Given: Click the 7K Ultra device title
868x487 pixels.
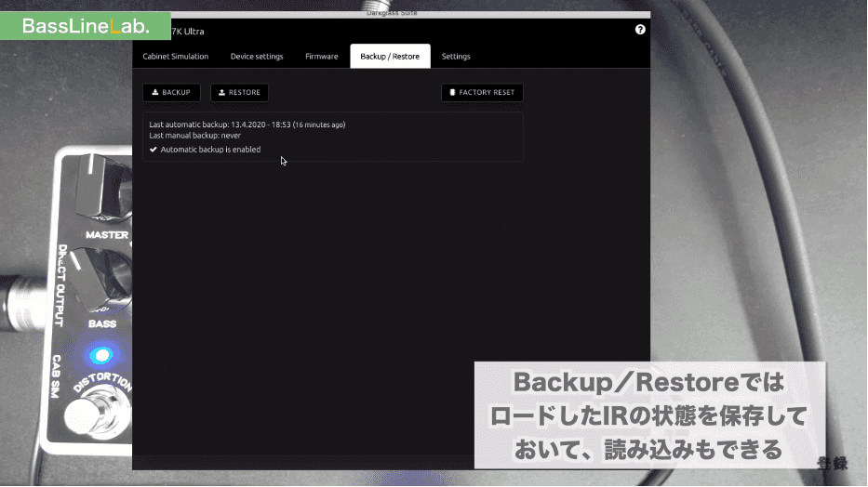Looking at the screenshot, I should (188, 32).
